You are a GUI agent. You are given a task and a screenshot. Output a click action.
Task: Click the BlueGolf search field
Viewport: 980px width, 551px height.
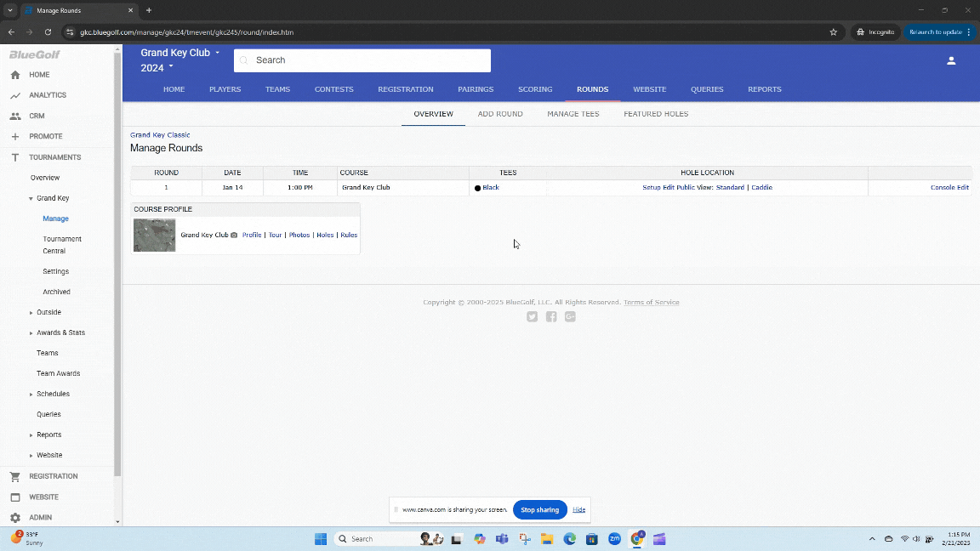pos(362,60)
